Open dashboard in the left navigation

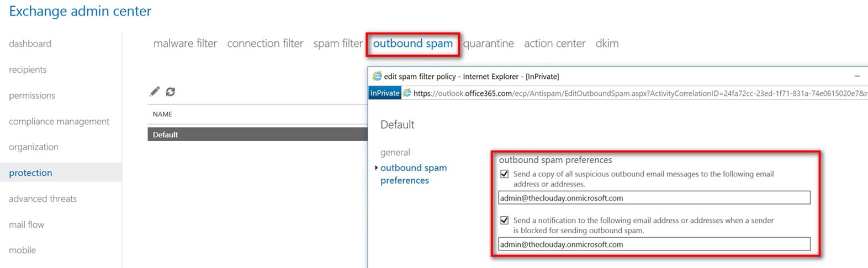[30, 44]
